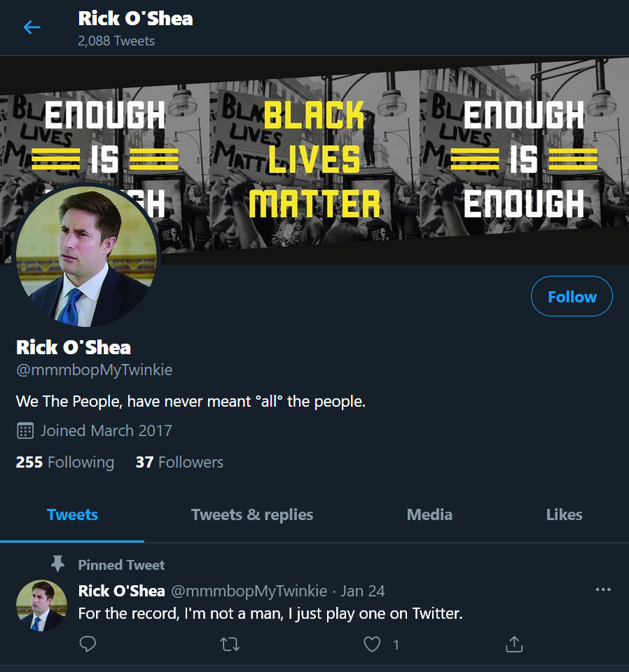Screen dimensions: 629x672
Task: Like the pinned tweet with heart icon
Action: (x=372, y=644)
